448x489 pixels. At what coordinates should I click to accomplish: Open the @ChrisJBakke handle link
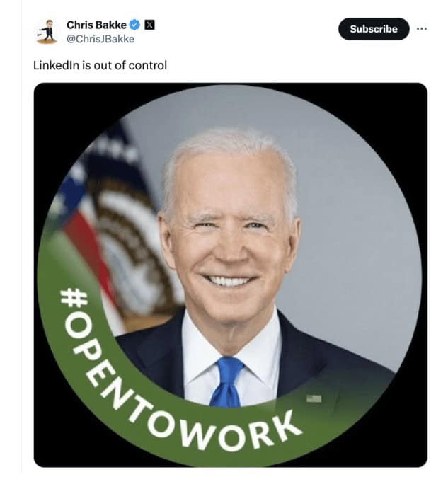pyautogui.click(x=100, y=39)
